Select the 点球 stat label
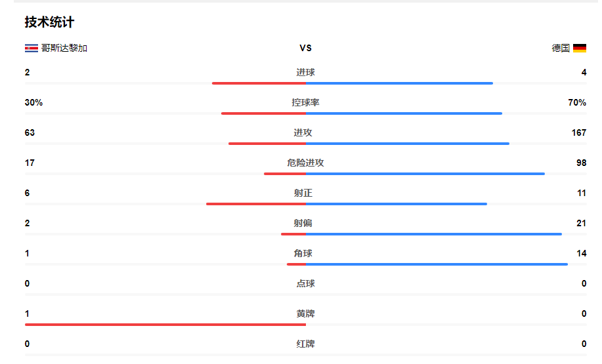602x364 pixels. 305,283
